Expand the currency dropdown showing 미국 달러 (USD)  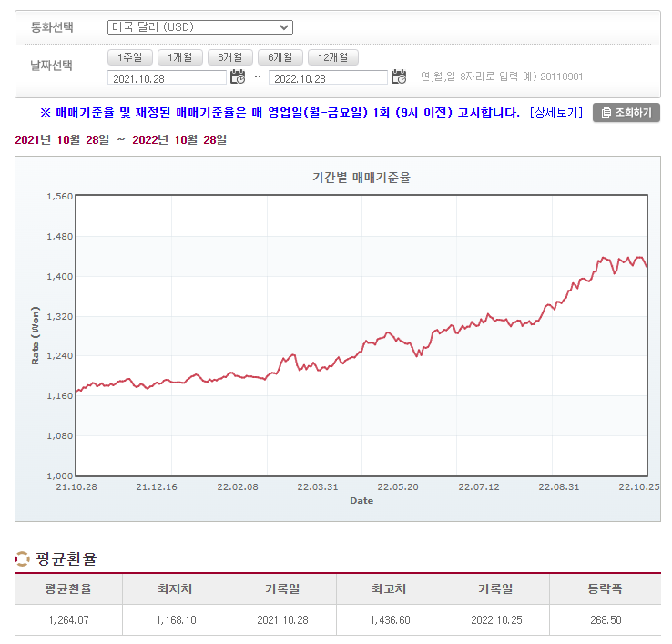tap(200, 27)
